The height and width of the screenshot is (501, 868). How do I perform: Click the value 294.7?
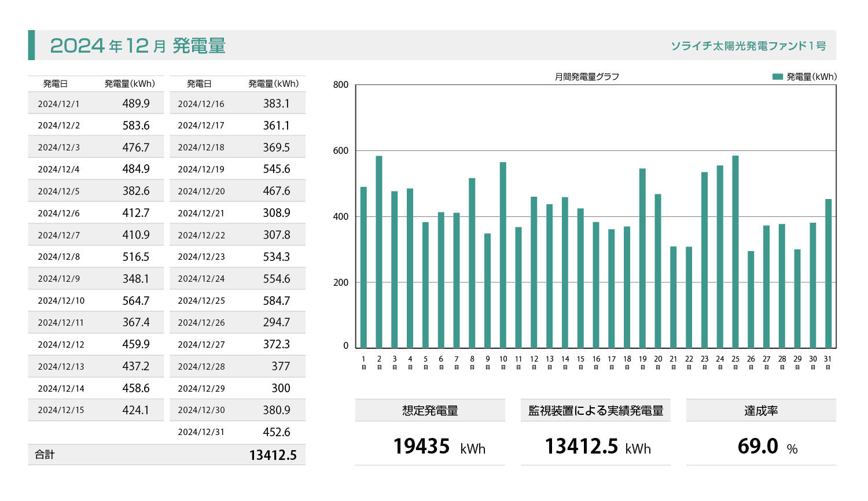click(x=277, y=322)
